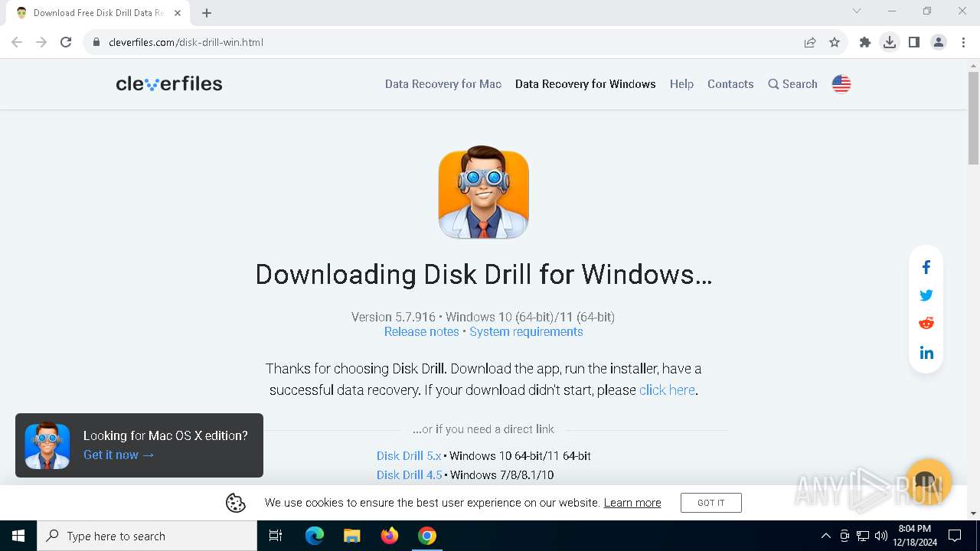The image size is (980, 551).
Task: Close the Disk Drill download tab
Action: 178,13
